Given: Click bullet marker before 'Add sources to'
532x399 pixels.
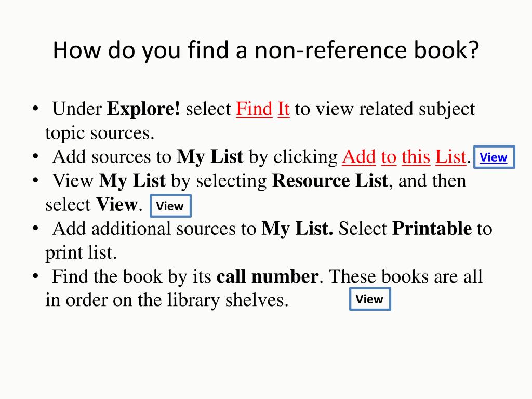Looking at the screenshot, I should (x=35, y=157).
